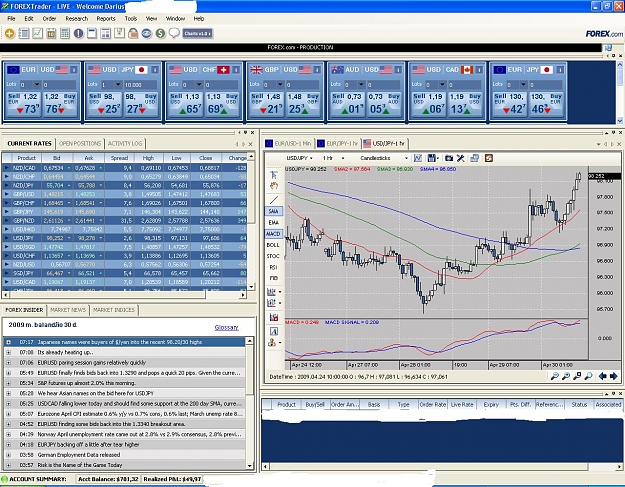Toggle the EMA indicator button
The image size is (625, 487).
coord(273,222)
